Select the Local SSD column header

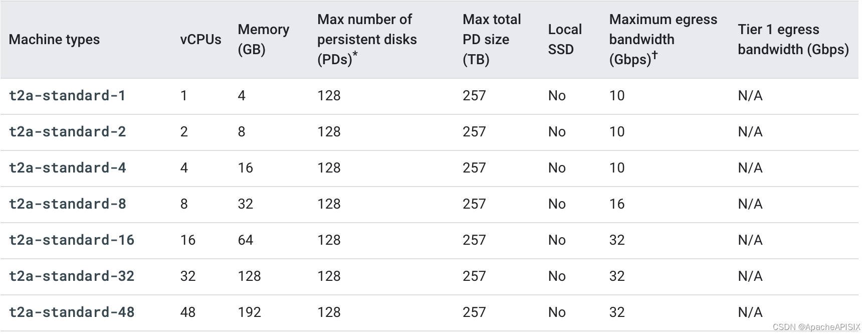[x=565, y=39]
